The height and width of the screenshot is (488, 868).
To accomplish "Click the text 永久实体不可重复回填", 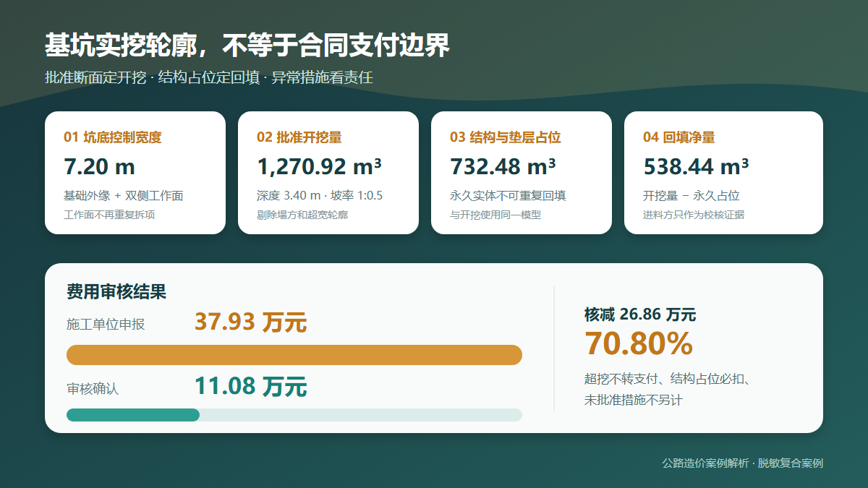I will [508, 196].
